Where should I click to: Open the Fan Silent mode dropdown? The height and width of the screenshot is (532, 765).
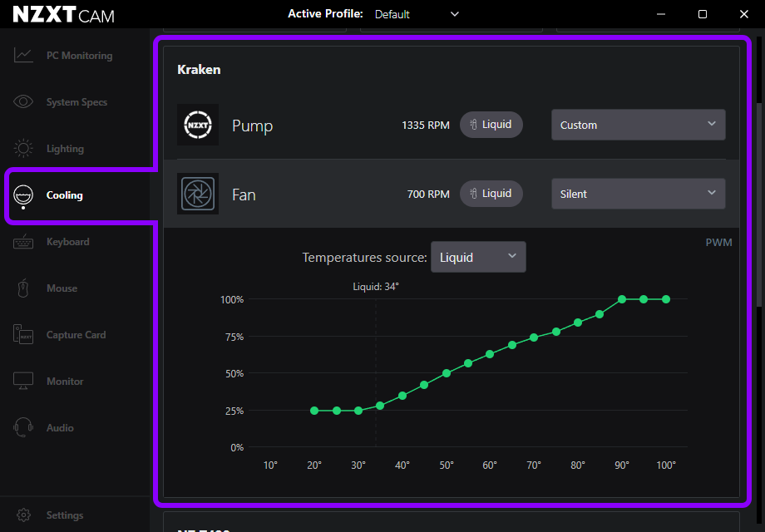(x=638, y=194)
